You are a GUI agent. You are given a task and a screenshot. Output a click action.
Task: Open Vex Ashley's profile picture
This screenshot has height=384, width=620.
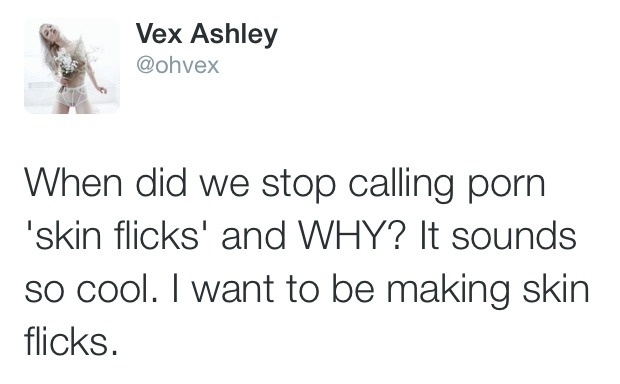point(72,66)
